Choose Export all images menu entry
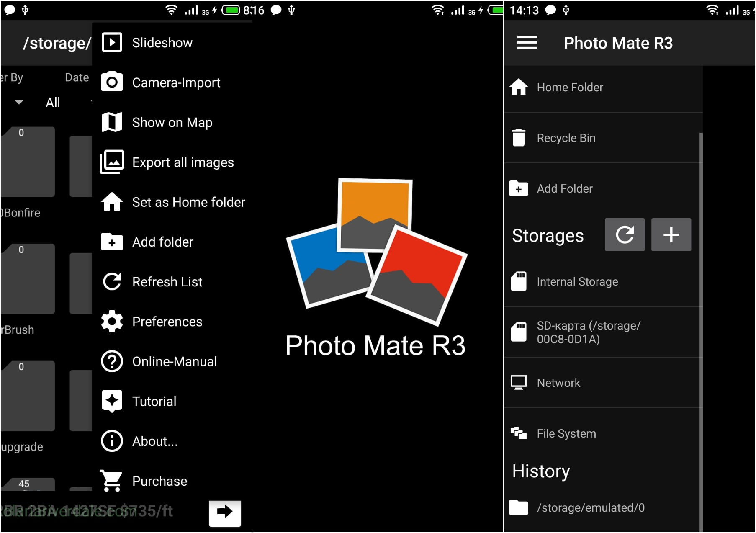This screenshot has height=533, width=756. [172, 162]
